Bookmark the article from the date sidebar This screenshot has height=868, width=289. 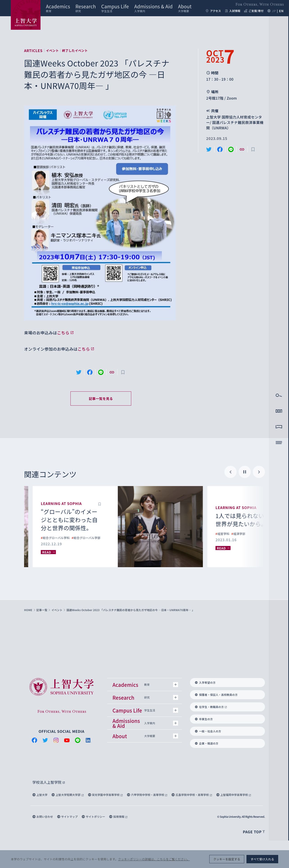point(253,149)
